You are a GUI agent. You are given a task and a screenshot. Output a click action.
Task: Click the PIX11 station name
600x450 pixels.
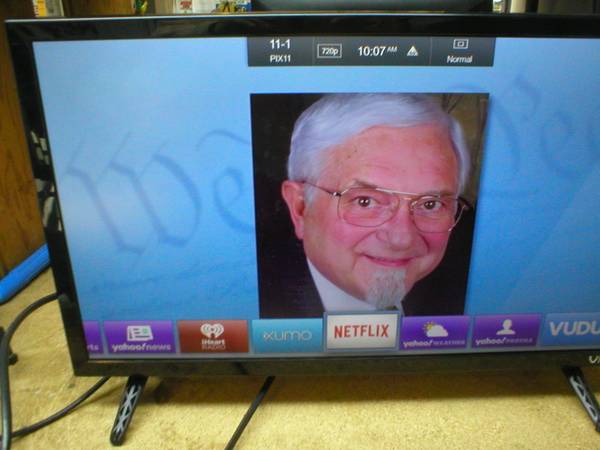tap(280, 59)
